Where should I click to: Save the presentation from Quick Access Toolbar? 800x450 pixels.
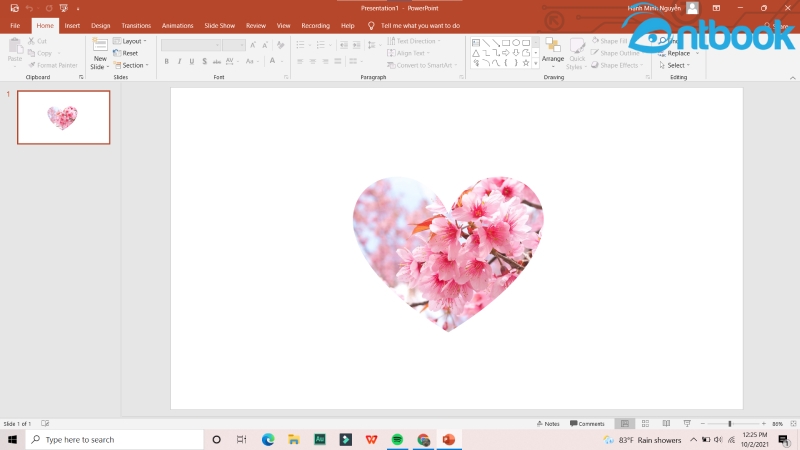(14, 8)
